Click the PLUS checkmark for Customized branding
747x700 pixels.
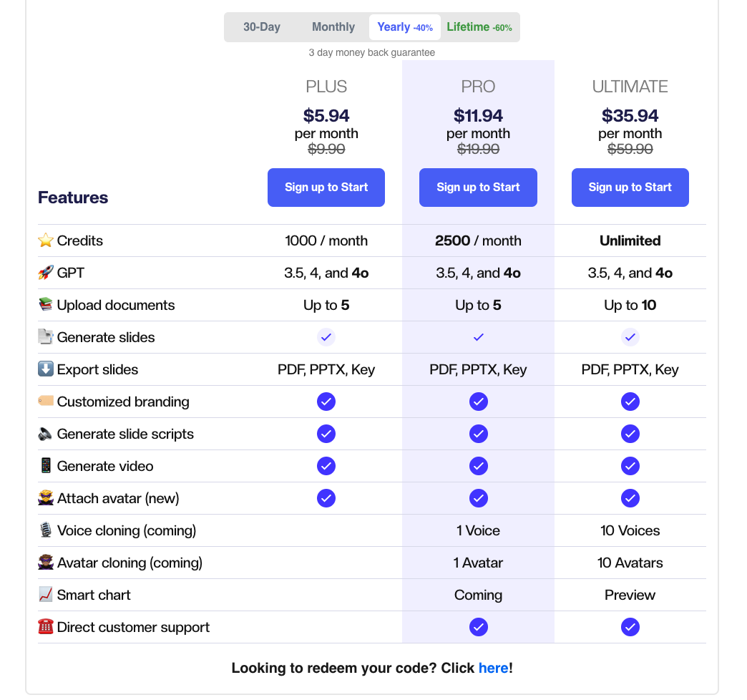(326, 402)
